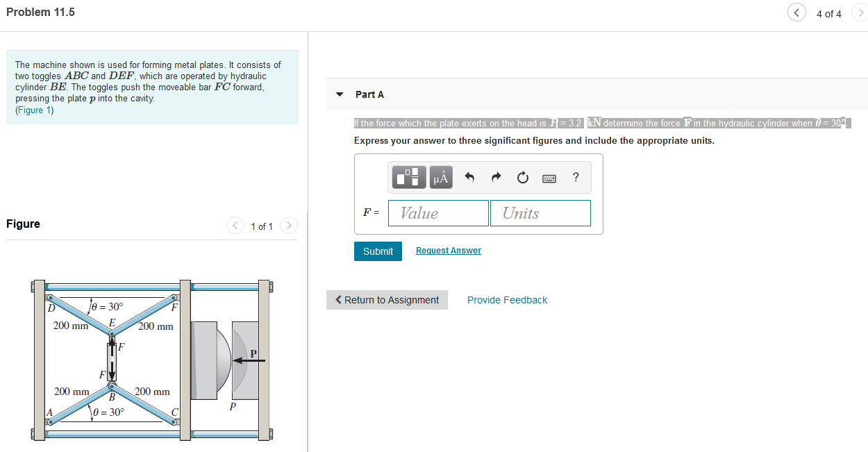Open the μÅ units symbol picker

point(440,177)
